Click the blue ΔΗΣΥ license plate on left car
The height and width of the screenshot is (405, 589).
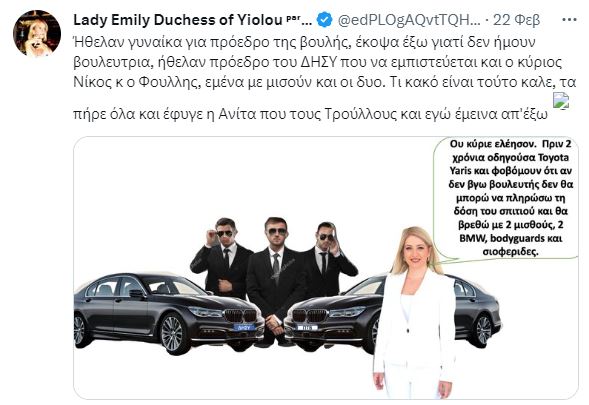point(245,328)
